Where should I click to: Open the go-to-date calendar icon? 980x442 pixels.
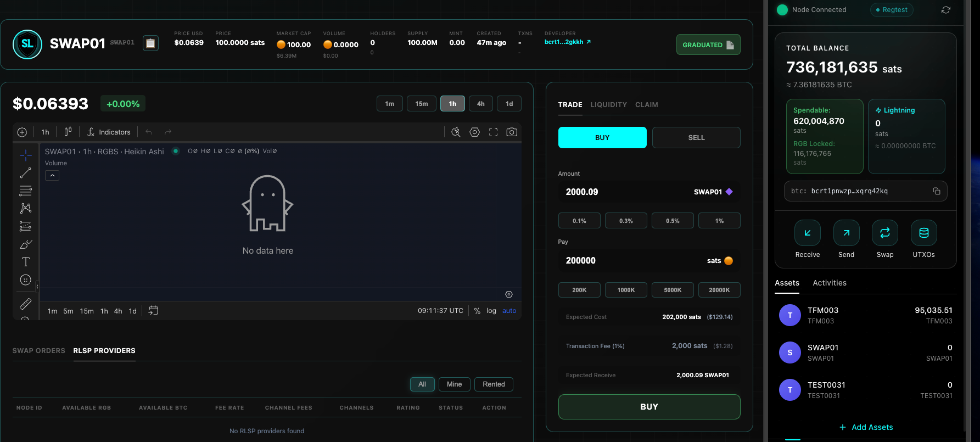click(x=153, y=310)
